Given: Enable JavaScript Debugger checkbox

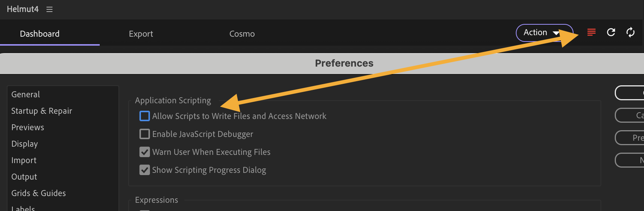Looking at the screenshot, I should [145, 134].
